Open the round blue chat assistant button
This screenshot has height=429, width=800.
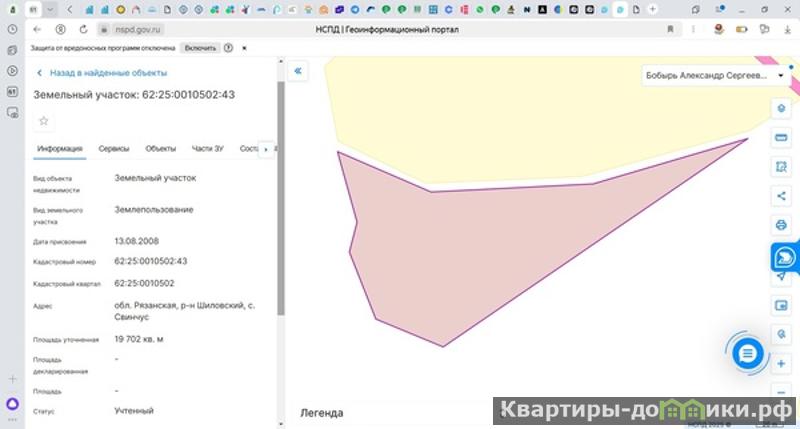[x=747, y=352]
